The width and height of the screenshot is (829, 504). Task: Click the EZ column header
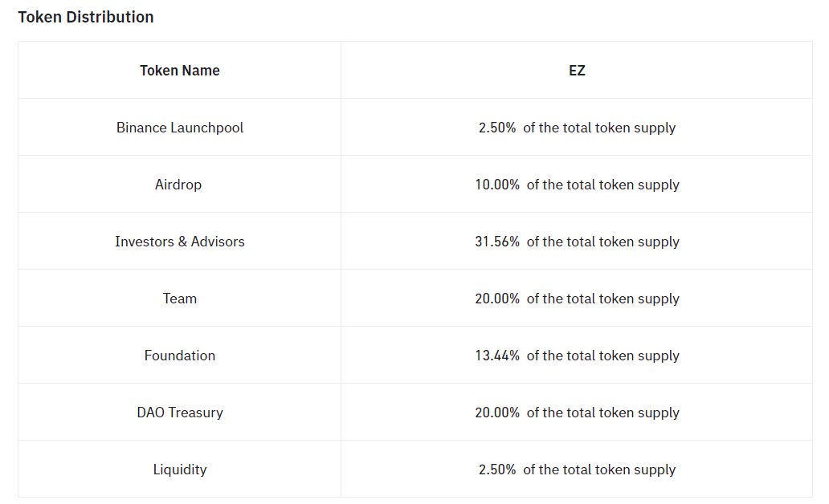tap(577, 71)
